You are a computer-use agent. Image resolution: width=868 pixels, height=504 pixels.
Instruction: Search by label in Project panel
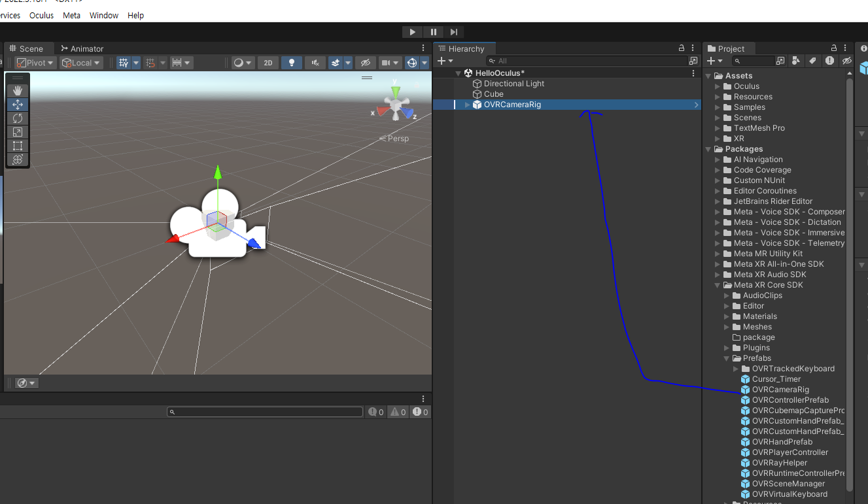point(812,61)
